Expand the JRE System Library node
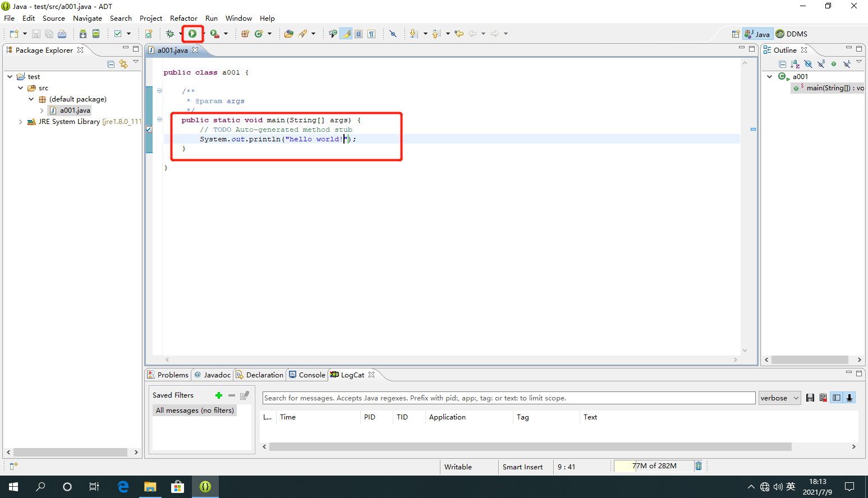Viewport: 868px width, 498px height. [21, 122]
